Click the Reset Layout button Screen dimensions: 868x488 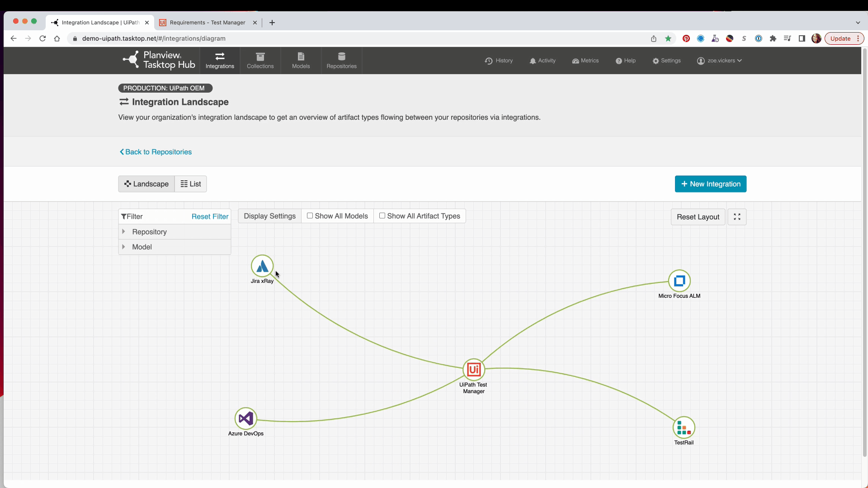(x=698, y=217)
